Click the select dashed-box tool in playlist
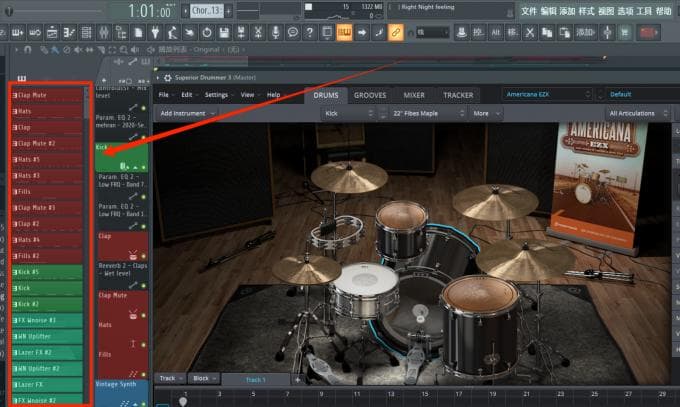The width and height of the screenshot is (680, 407). point(112,50)
